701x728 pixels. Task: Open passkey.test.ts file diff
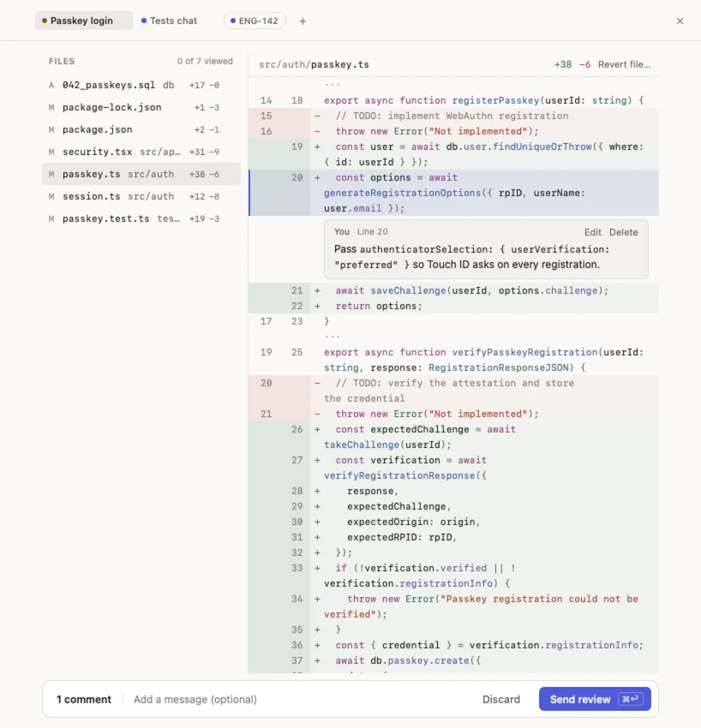[x=141, y=218]
